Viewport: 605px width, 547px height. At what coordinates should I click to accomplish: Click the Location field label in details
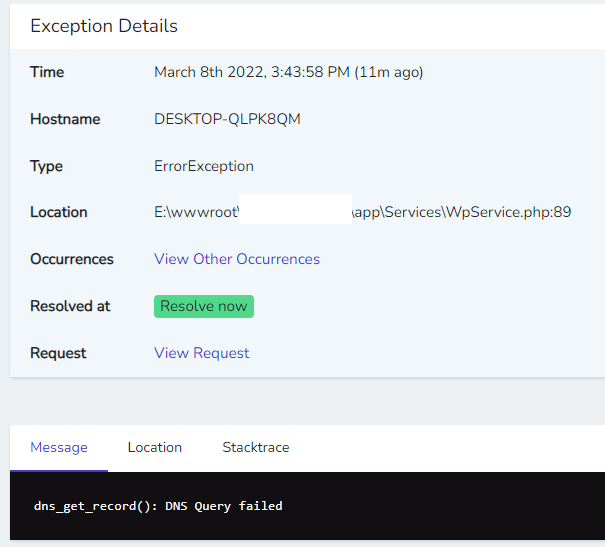point(59,212)
